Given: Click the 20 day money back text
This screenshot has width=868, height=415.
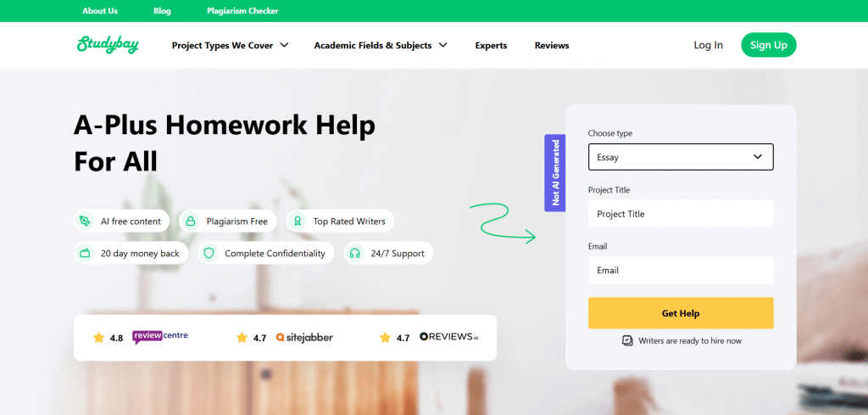Looking at the screenshot, I should 140,253.
